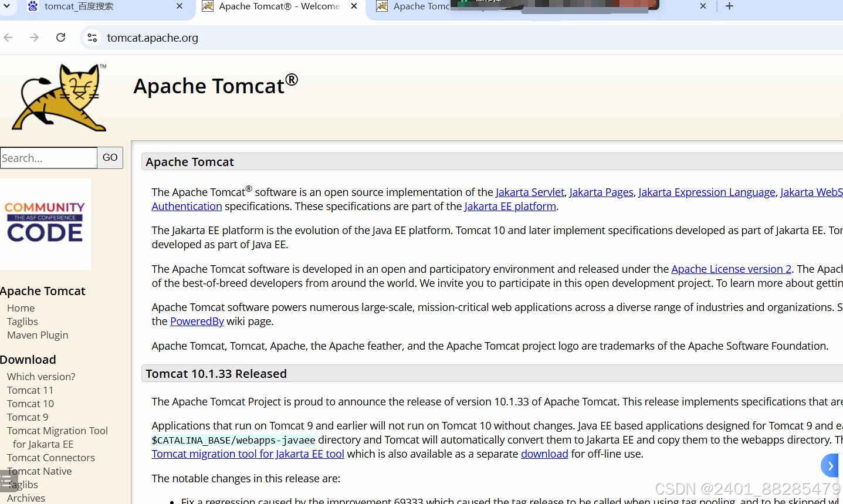Viewport: 843px width, 504px height.
Task: Click the site information icon in the address bar
Action: click(91, 38)
